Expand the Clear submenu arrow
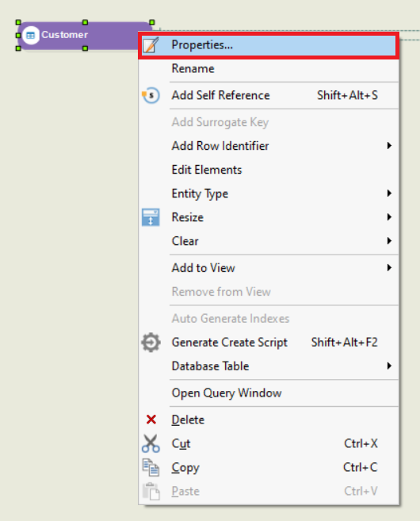The height and width of the screenshot is (521, 420). pos(389,240)
